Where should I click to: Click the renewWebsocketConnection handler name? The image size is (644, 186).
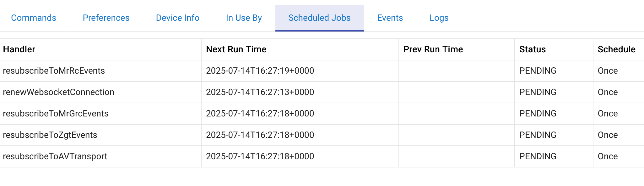[58, 92]
